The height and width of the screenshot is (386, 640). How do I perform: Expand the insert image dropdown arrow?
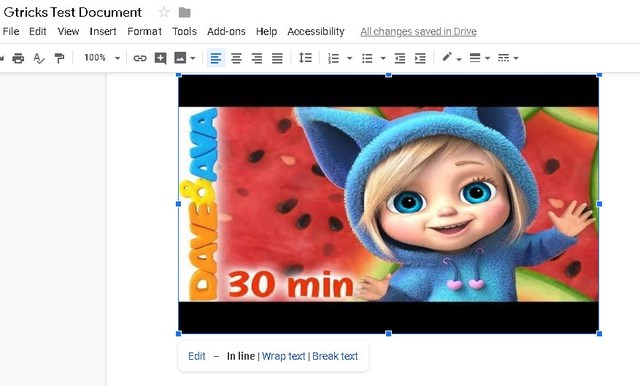click(x=193, y=58)
